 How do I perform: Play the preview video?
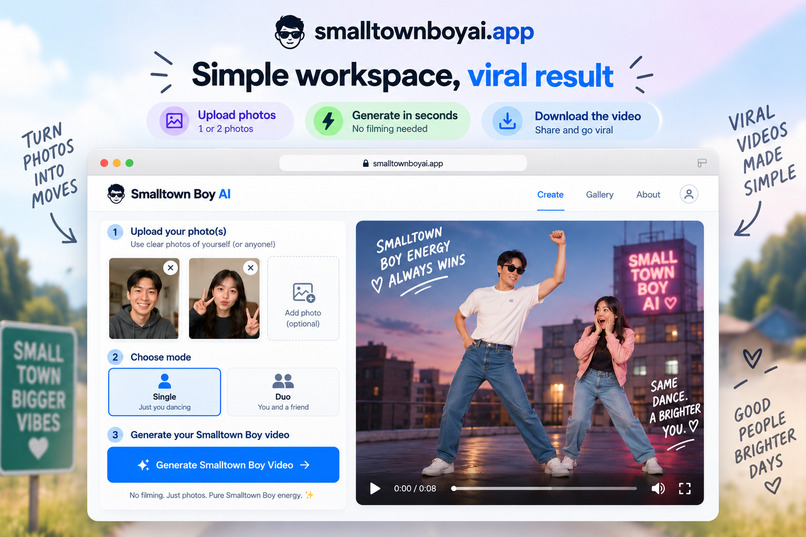point(375,488)
